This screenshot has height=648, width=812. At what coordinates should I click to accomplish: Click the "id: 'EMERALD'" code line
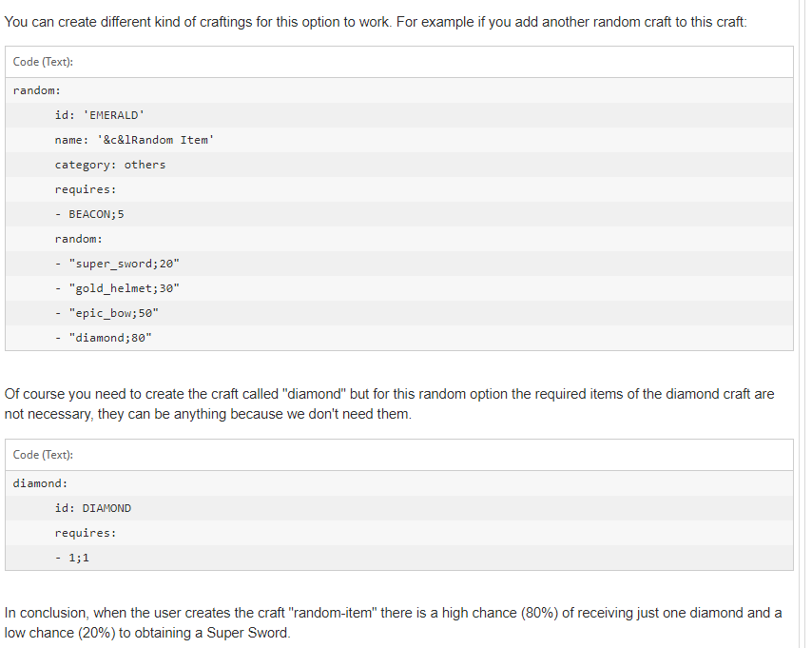(99, 115)
